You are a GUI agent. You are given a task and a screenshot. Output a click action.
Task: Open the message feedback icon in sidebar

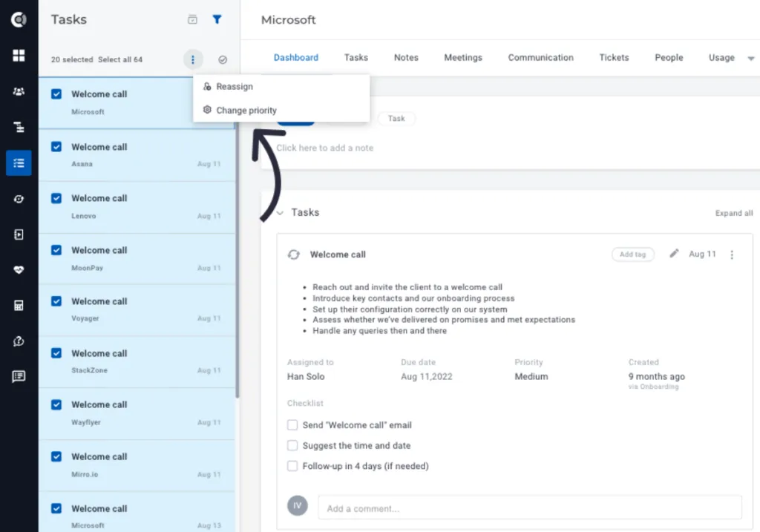(x=19, y=376)
